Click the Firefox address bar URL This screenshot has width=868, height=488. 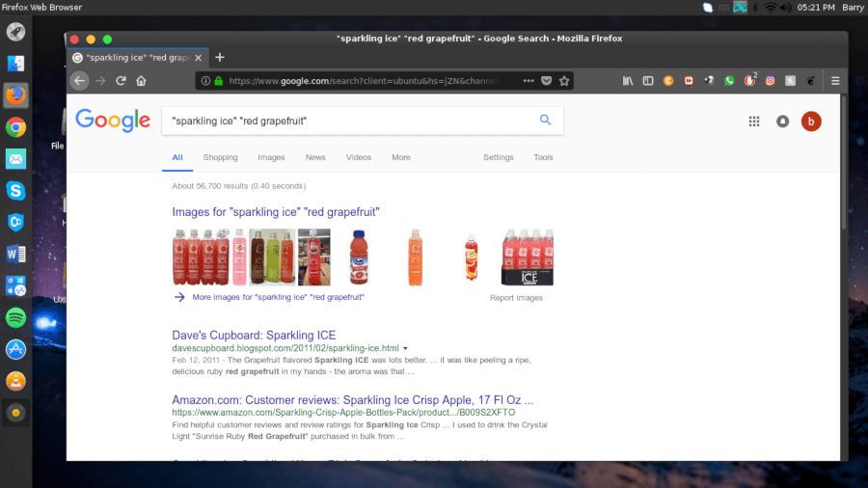click(363, 81)
